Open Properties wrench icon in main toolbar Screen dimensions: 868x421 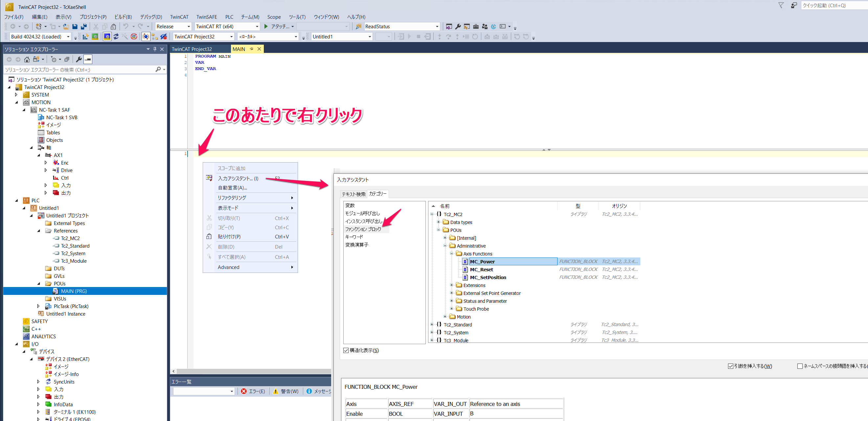point(458,27)
